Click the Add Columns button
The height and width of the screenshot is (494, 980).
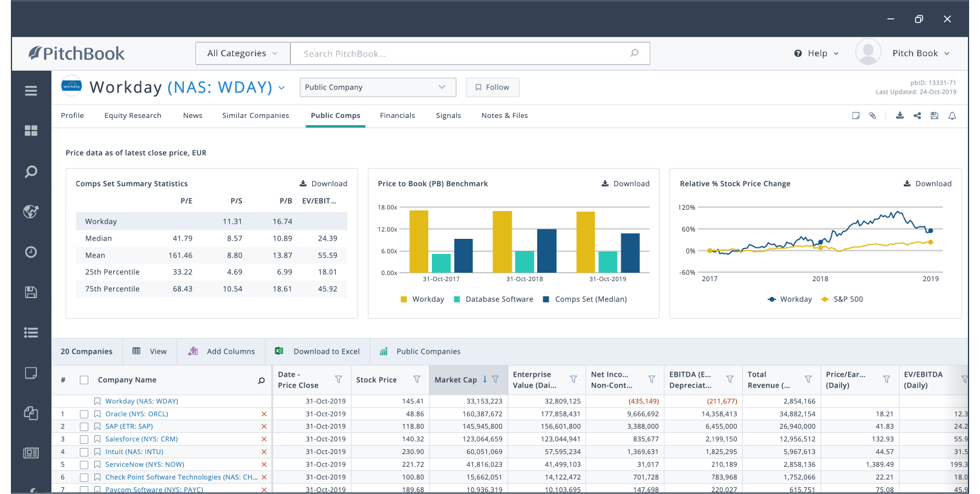coord(221,351)
